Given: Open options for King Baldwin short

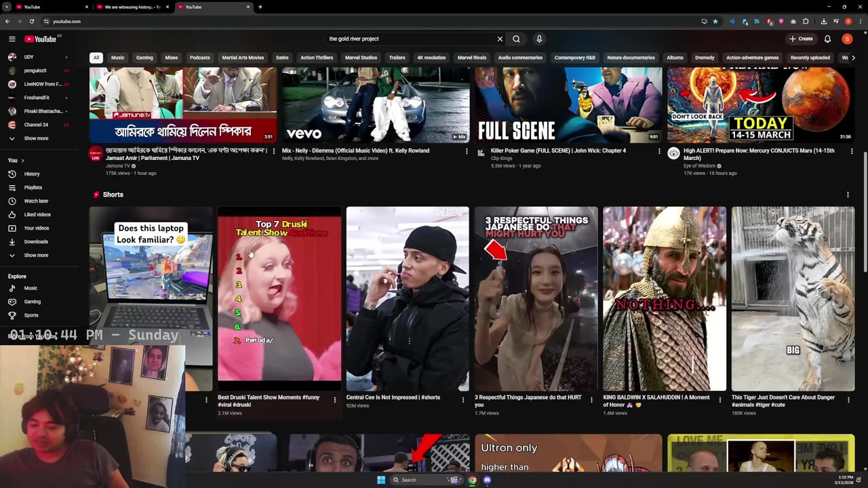Looking at the screenshot, I should tap(719, 400).
